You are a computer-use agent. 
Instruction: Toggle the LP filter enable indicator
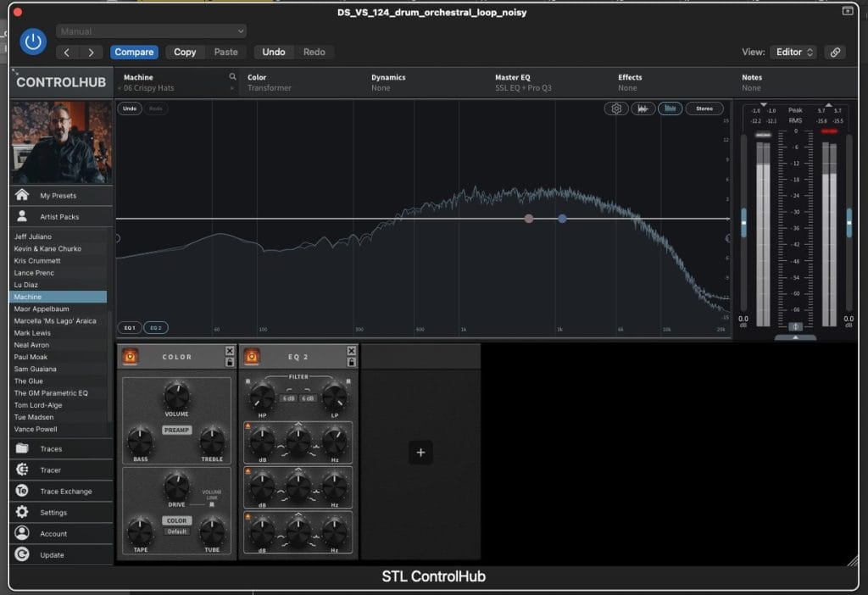[348, 381]
